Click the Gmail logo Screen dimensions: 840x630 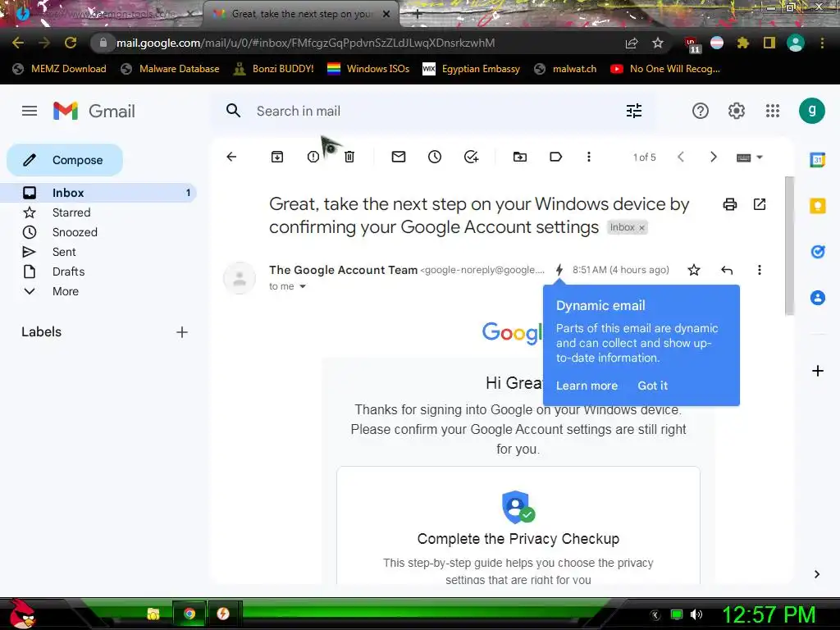tap(94, 111)
